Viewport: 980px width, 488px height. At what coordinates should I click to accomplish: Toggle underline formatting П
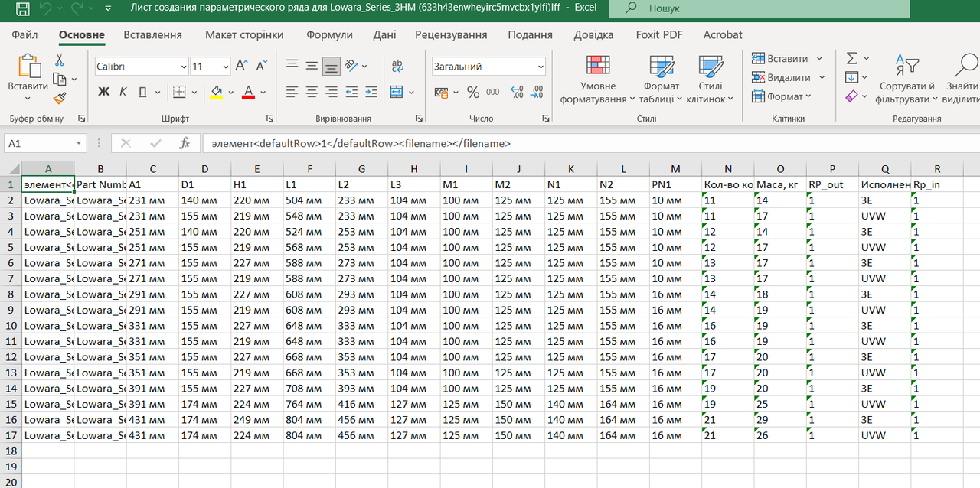click(143, 92)
